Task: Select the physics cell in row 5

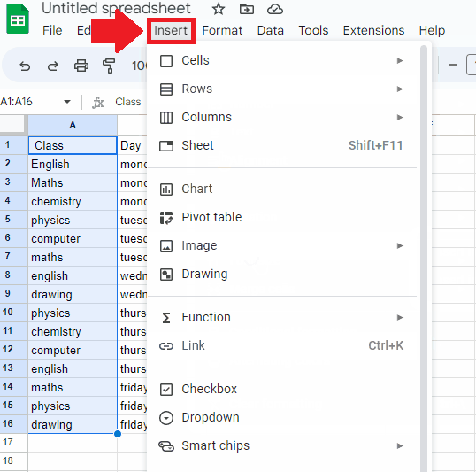Action: pos(73,220)
